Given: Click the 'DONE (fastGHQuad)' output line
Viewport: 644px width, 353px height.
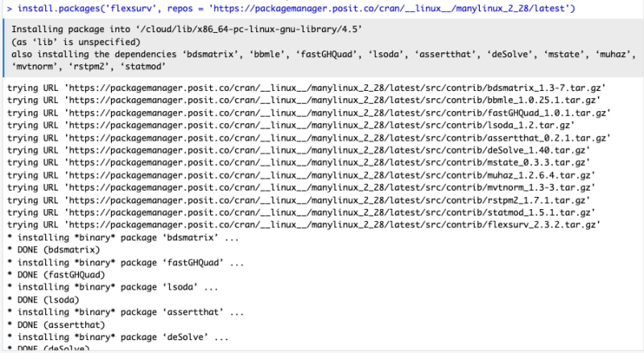Looking at the screenshot, I should [x=50, y=274].
